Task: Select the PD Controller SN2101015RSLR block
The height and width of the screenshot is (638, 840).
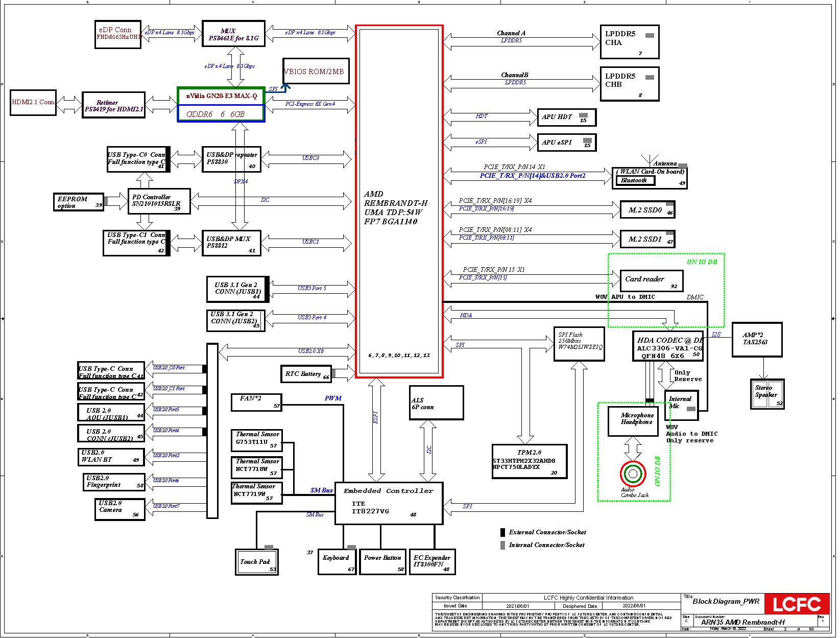Action: tap(159, 201)
